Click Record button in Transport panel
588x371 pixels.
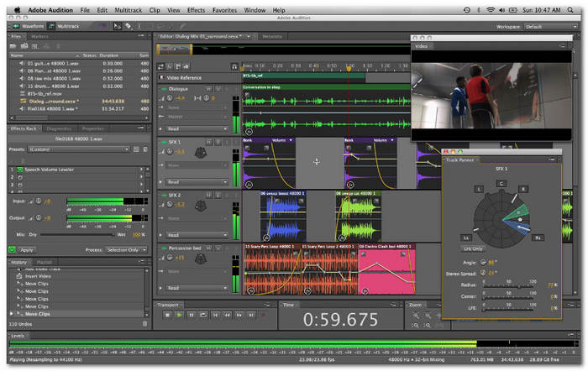point(263,315)
